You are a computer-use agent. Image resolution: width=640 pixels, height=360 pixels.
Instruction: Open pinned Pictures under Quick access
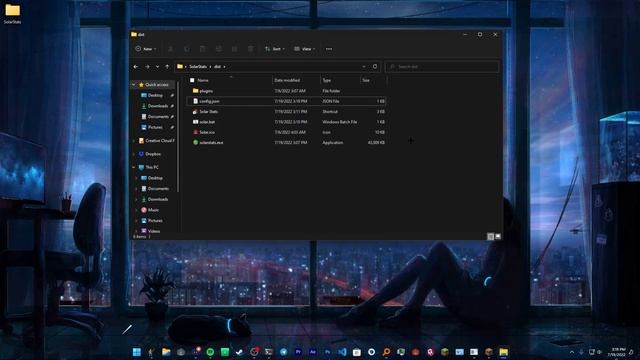(x=155, y=127)
